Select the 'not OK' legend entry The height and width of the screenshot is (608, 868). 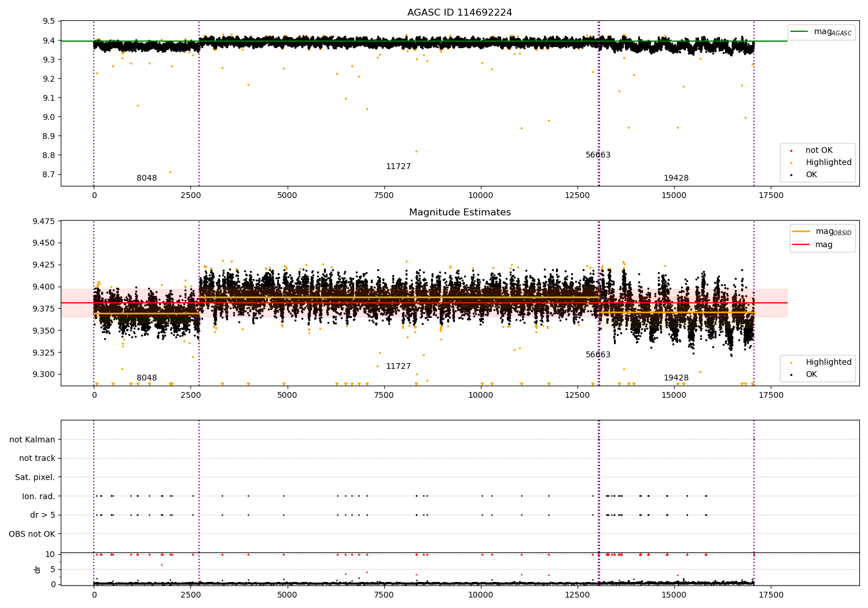click(x=819, y=151)
